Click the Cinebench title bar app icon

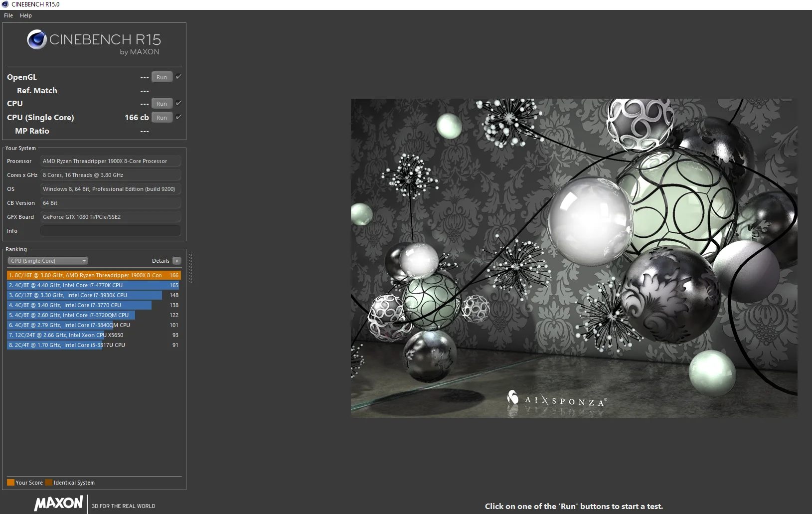tap(5, 4)
